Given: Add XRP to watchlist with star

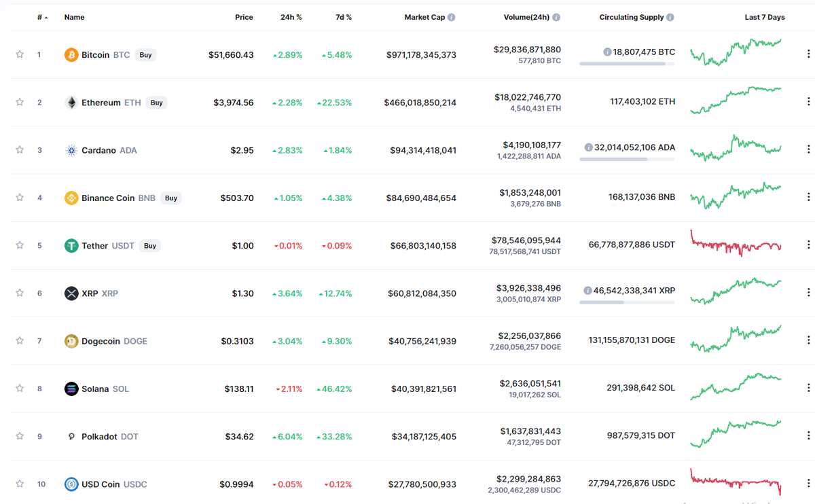Looking at the screenshot, I should point(20,293).
